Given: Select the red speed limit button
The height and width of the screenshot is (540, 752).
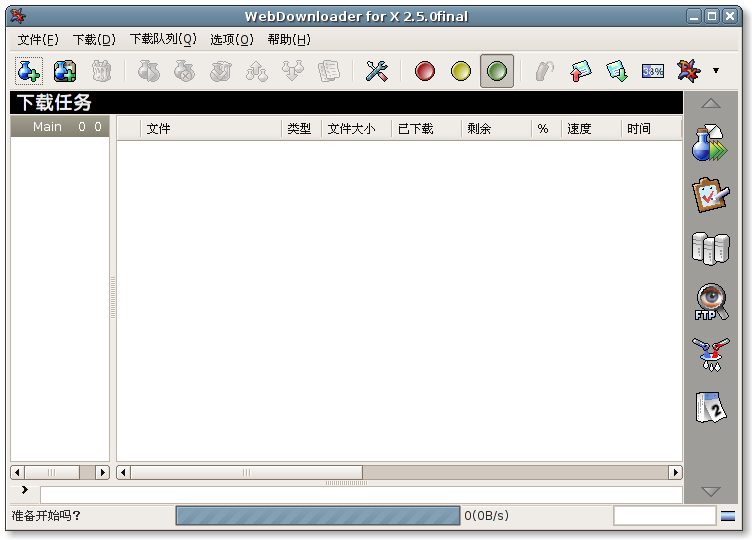Looking at the screenshot, I should [x=424, y=71].
